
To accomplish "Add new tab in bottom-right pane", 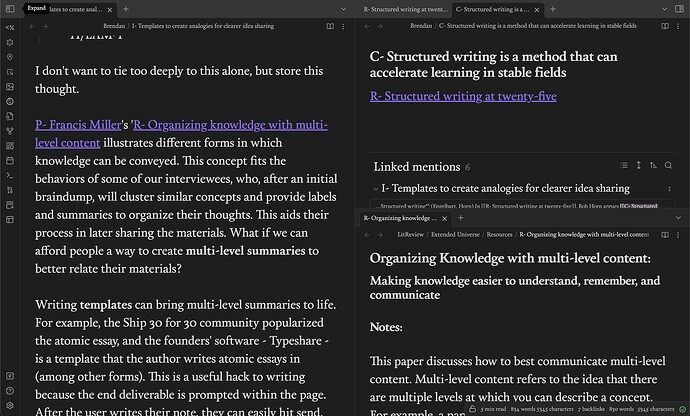I will click(x=460, y=218).
